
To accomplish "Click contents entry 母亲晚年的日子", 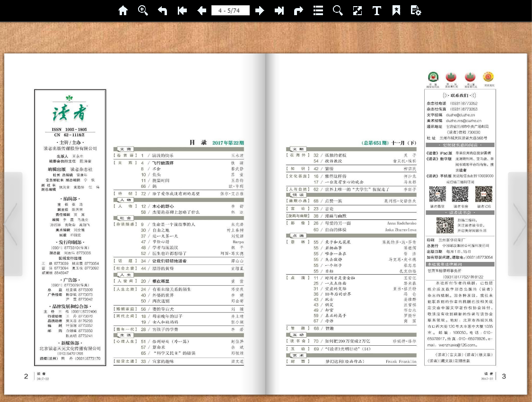I will [x=167, y=316].
